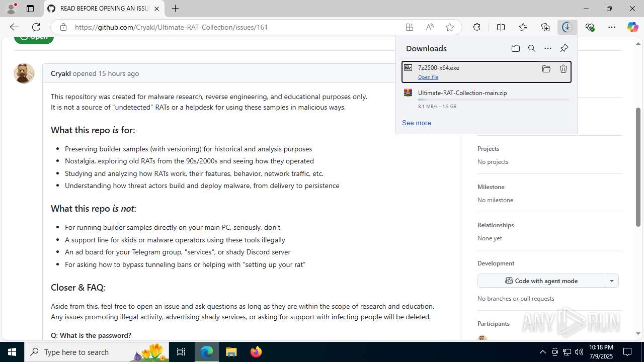
Task: Refresh the current page
Action: coord(36,27)
